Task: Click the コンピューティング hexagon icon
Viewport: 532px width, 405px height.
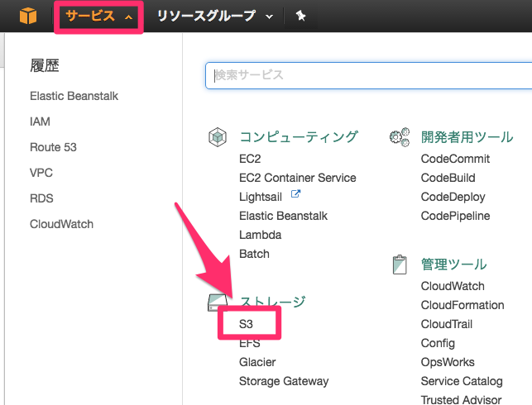Action: (x=218, y=137)
